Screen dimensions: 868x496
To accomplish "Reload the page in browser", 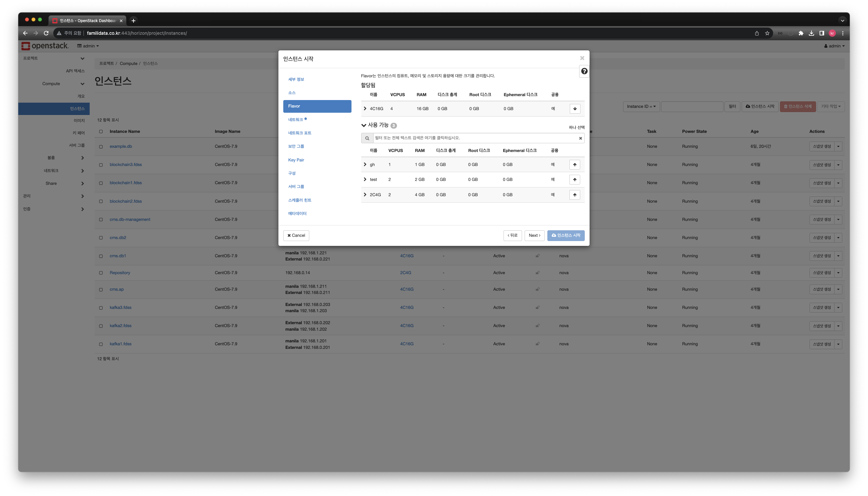I will tap(46, 33).
